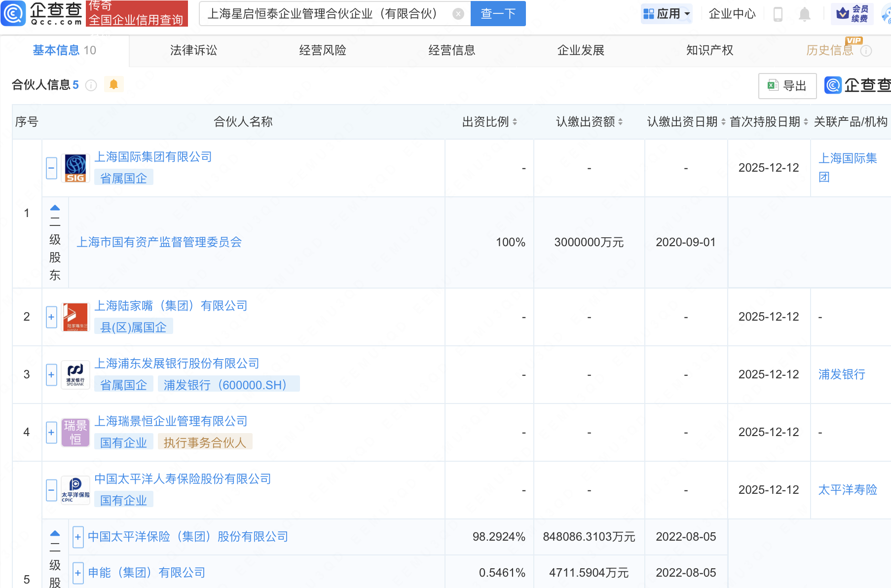Click the mobile phone icon in header

pos(778,14)
